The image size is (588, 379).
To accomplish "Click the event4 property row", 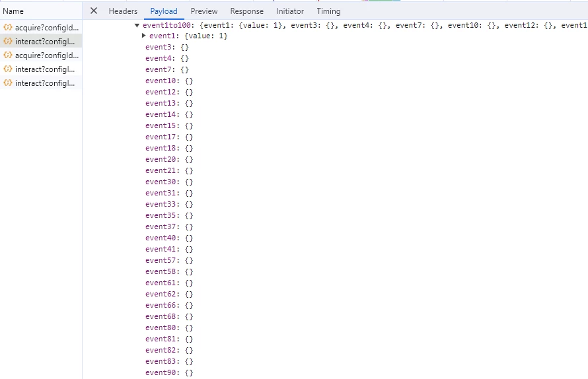I will point(167,59).
